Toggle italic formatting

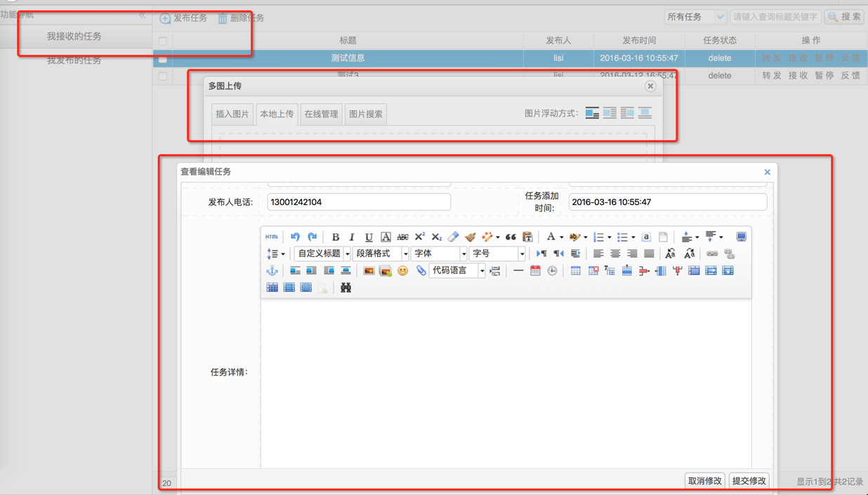(352, 237)
